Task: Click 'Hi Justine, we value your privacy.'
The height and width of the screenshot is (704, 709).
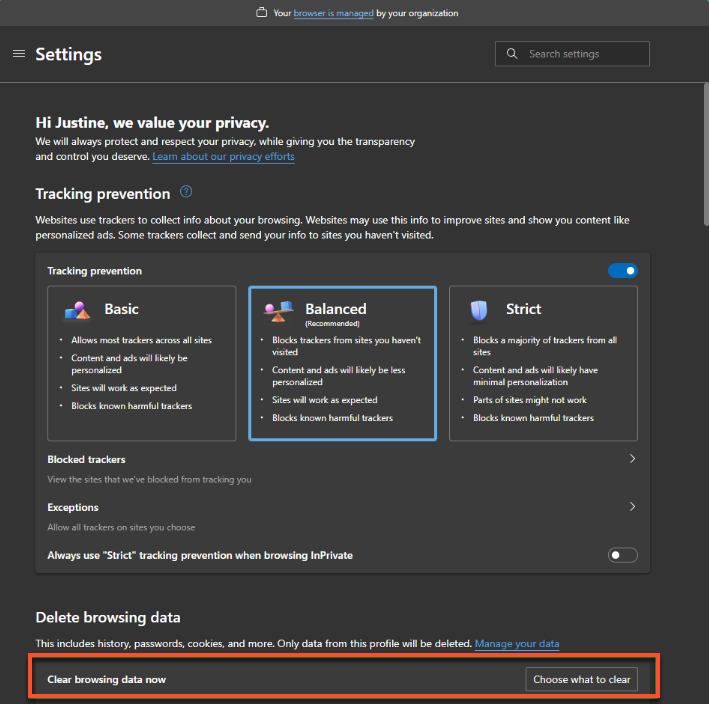Action: click(x=152, y=123)
